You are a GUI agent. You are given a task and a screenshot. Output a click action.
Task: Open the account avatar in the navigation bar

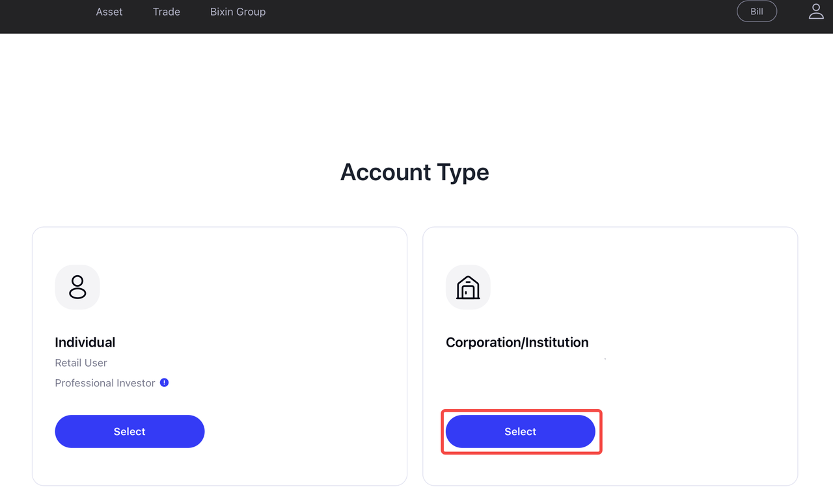tap(816, 11)
